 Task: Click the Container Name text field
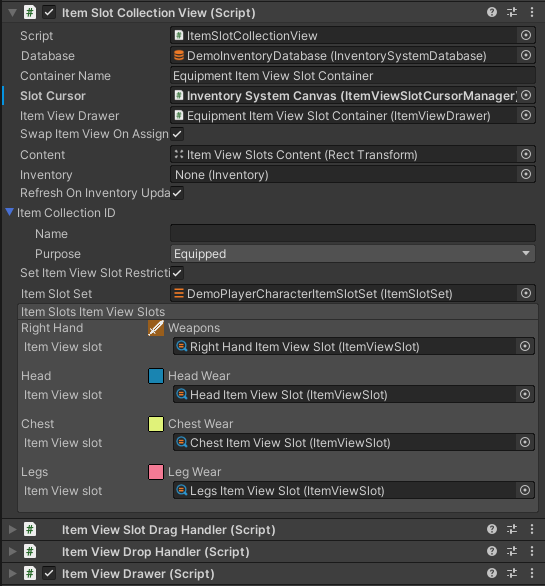click(x=352, y=76)
